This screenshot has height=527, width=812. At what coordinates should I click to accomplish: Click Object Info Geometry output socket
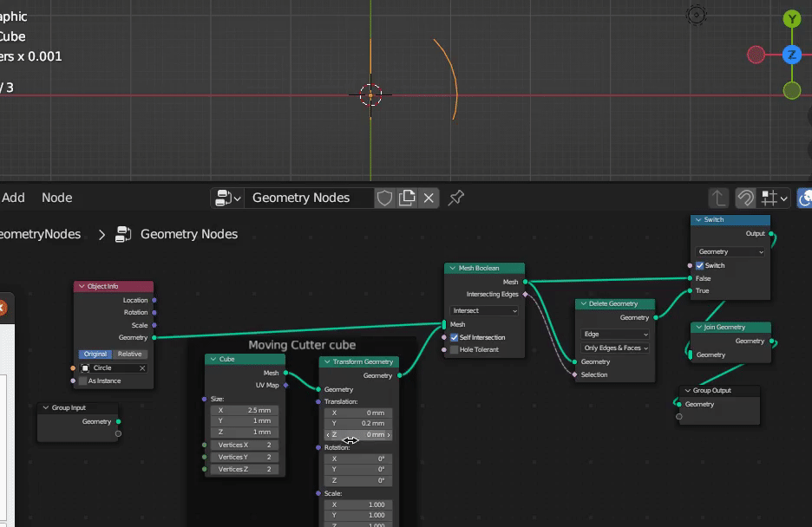154,338
